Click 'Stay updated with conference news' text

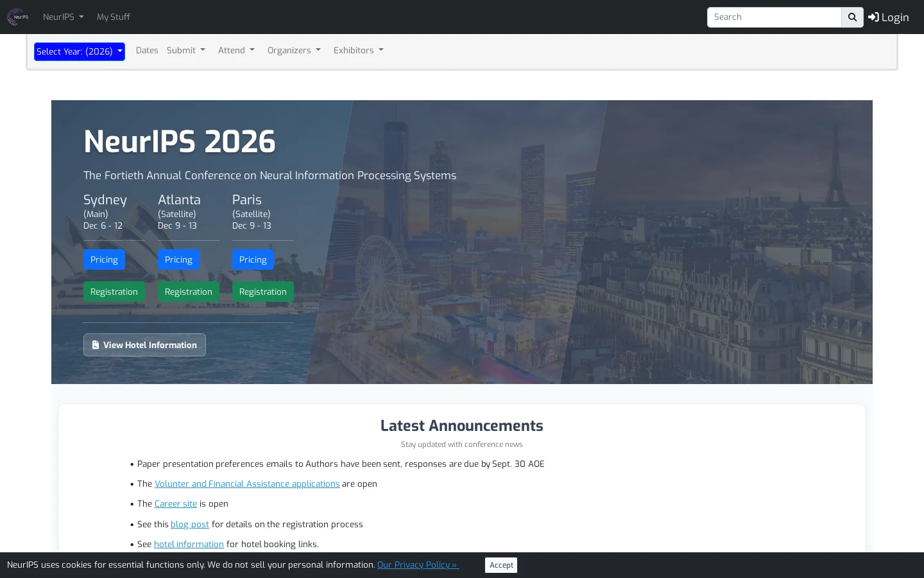462,444
